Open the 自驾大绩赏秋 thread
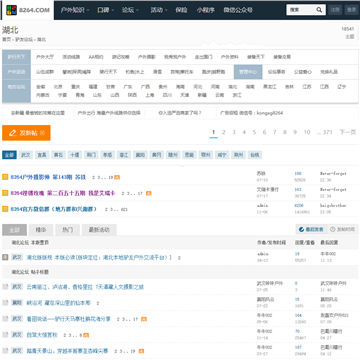360x360 pixels. (x=42, y=335)
